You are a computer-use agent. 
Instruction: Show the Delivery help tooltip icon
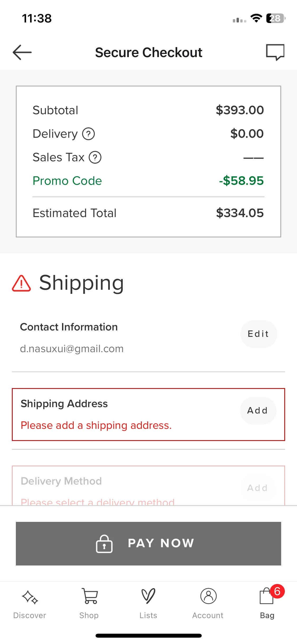88,134
